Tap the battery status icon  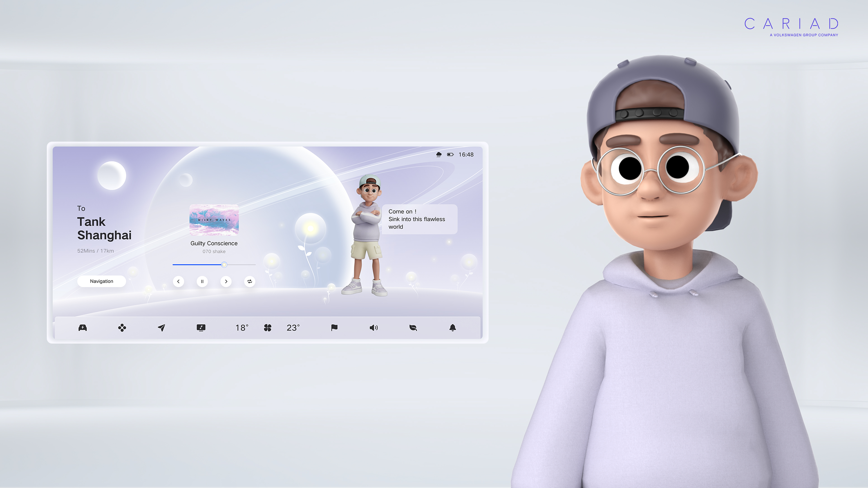coord(450,155)
